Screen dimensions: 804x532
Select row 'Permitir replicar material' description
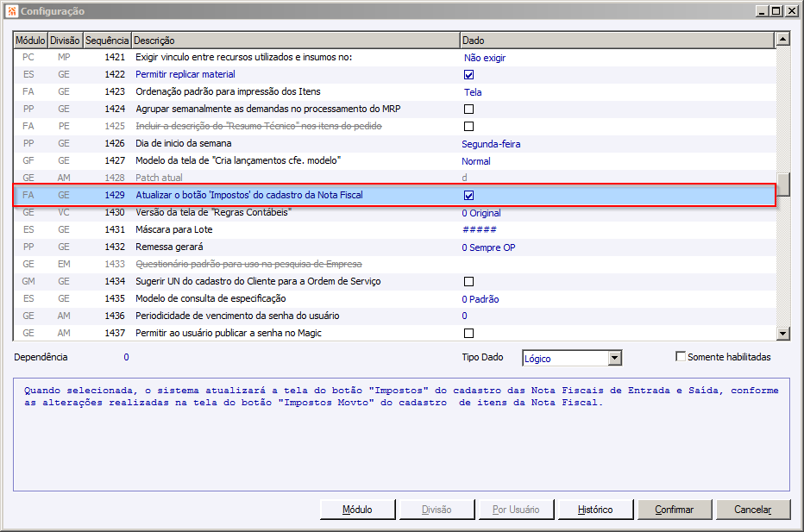tap(185, 74)
